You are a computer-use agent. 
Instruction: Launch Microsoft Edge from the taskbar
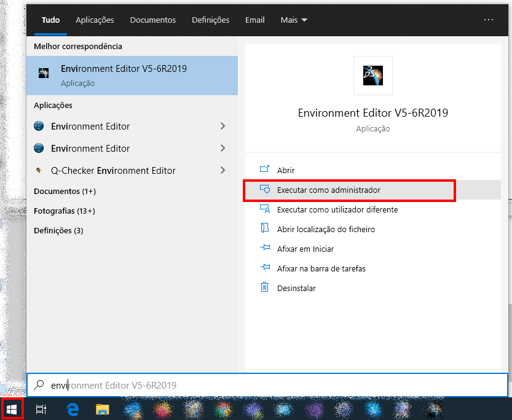pyautogui.click(x=73, y=410)
